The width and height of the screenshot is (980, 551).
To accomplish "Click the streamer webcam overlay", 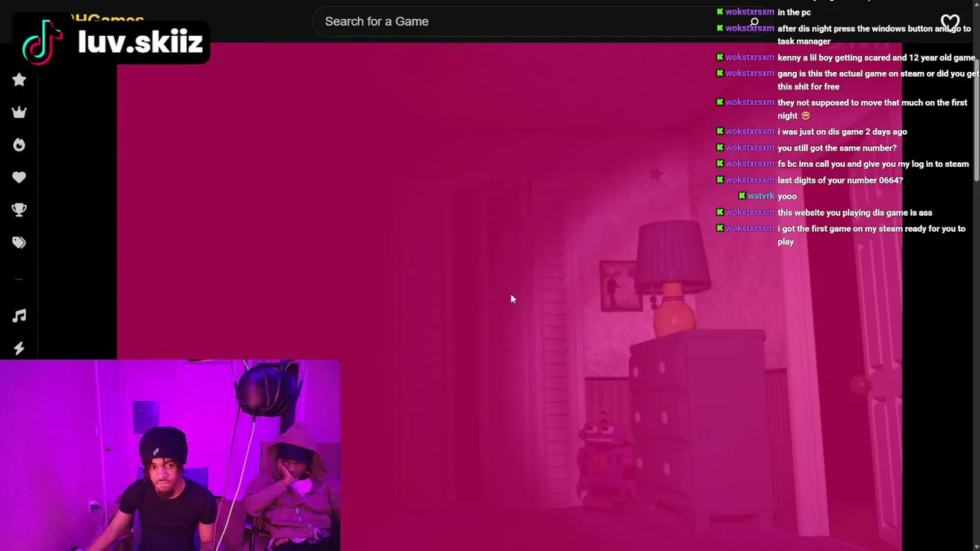I will (170, 455).
